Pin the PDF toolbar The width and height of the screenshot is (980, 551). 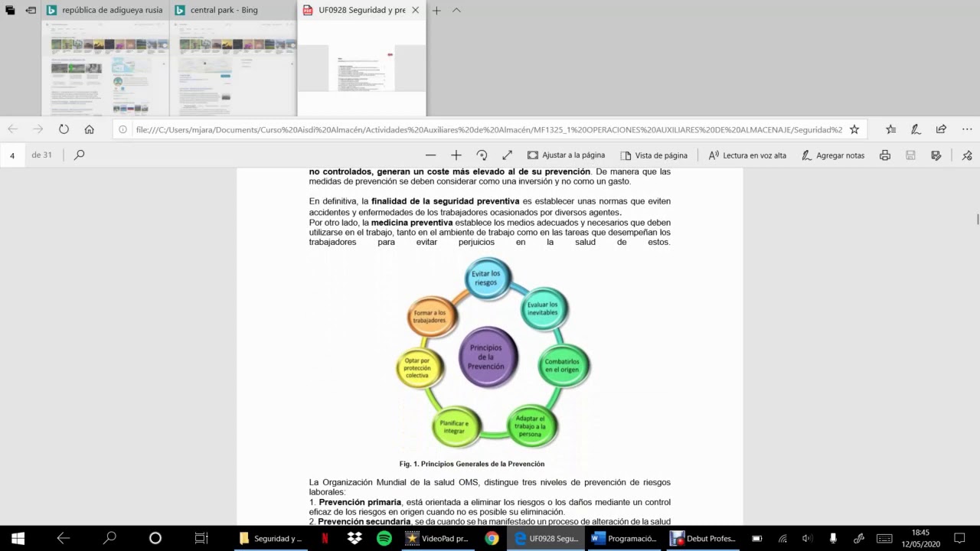tap(967, 155)
